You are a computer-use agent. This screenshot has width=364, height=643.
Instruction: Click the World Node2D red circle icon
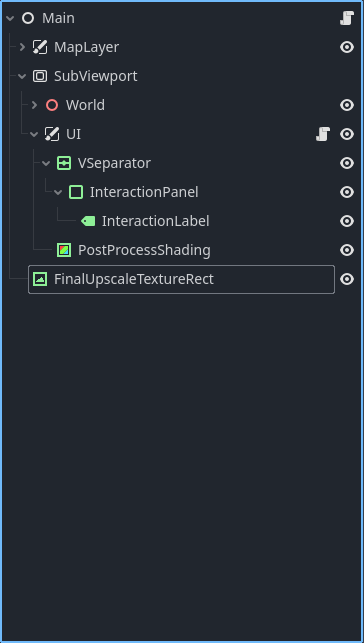click(x=52, y=105)
